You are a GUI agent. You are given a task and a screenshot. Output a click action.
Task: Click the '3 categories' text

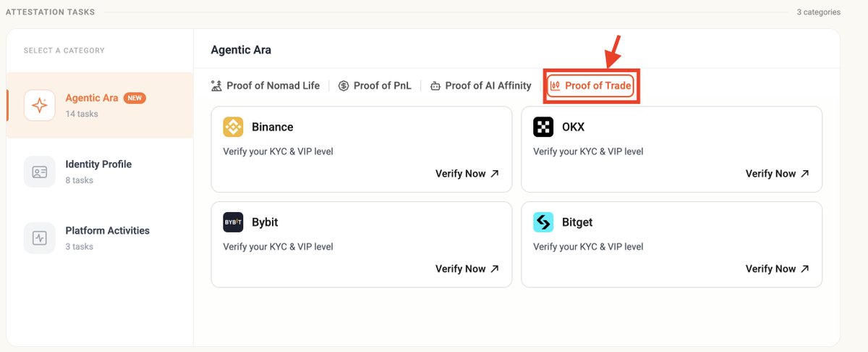point(818,12)
